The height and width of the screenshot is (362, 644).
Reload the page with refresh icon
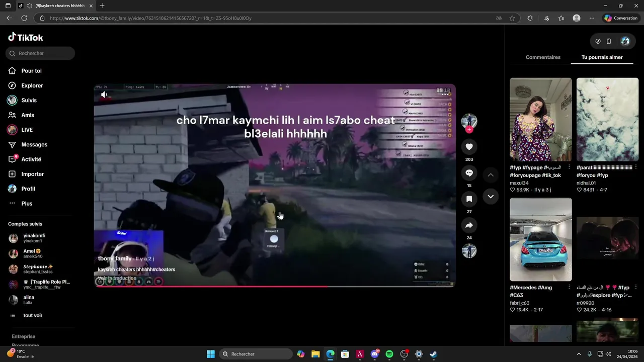coord(24,18)
